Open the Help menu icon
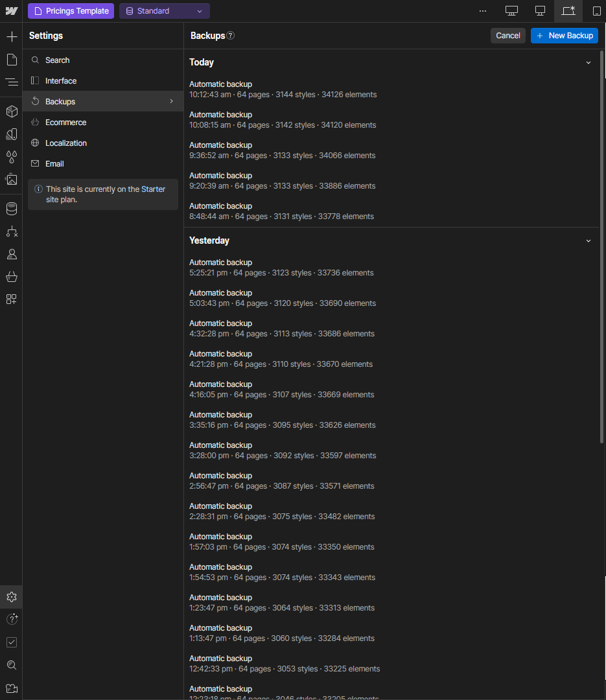The width and height of the screenshot is (606, 700). pos(11,618)
